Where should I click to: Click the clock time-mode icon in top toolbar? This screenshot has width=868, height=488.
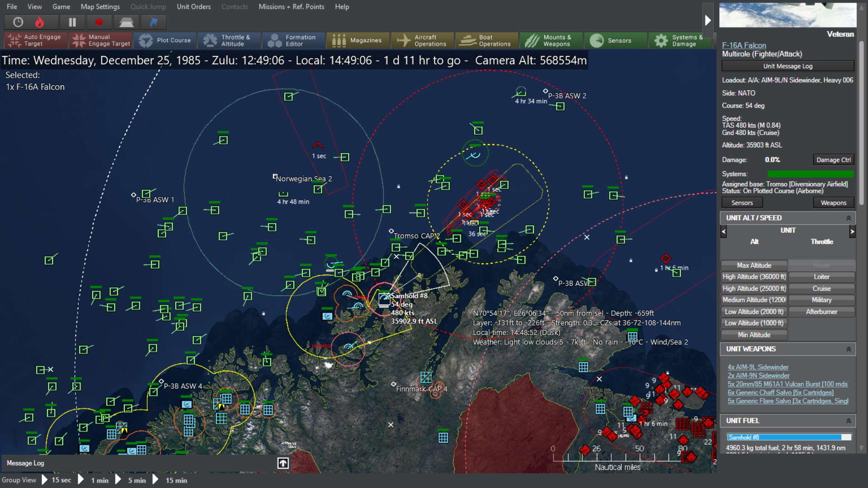pos(18,22)
